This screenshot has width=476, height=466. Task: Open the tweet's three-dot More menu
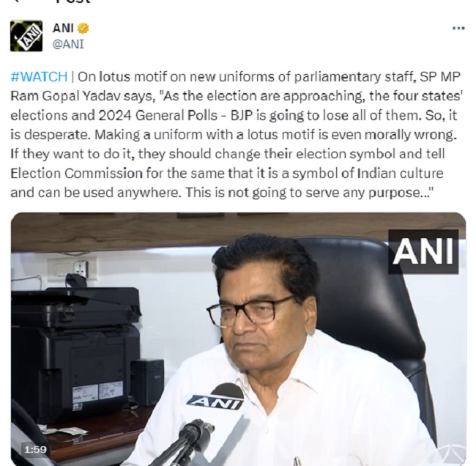pyautogui.click(x=458, y=29)
